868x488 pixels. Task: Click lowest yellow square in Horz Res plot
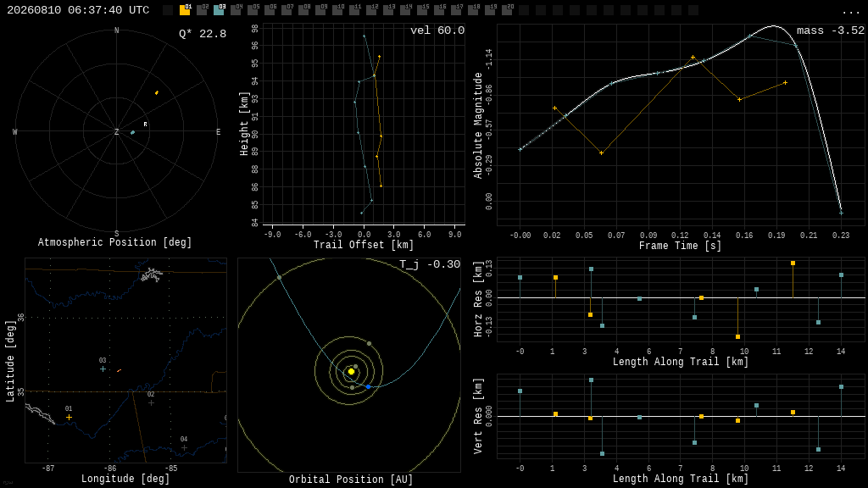click(738, 336)
